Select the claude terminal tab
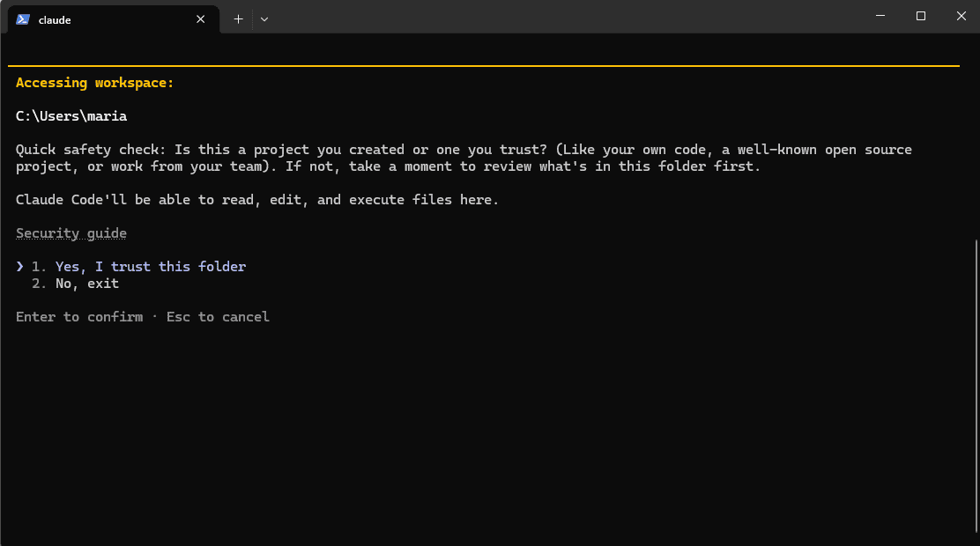The width and height of the screenshot is (980, 546). click(113, 19)
